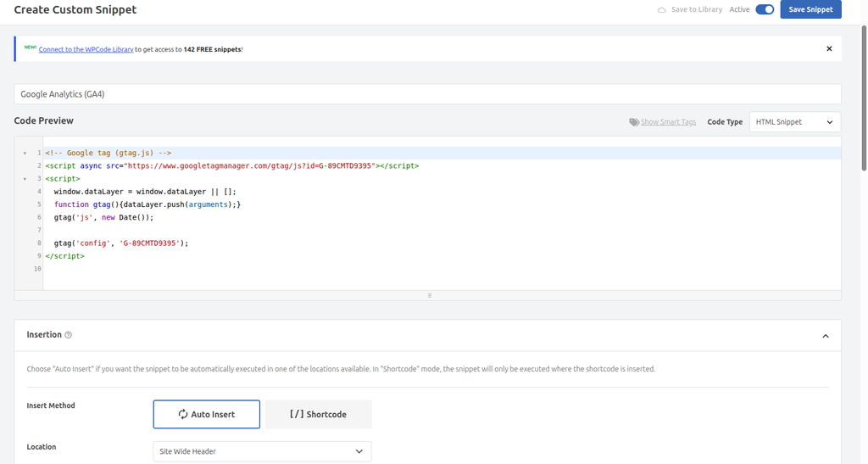Select the Auto Insert method
Viewport: 868px width, 464px height.
[x=207, y=414]
